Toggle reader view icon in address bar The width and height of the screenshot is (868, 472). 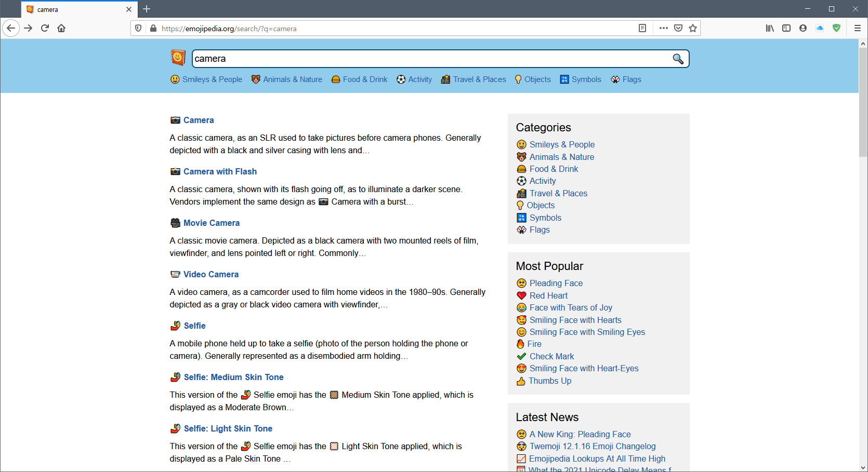pos(642,28)
